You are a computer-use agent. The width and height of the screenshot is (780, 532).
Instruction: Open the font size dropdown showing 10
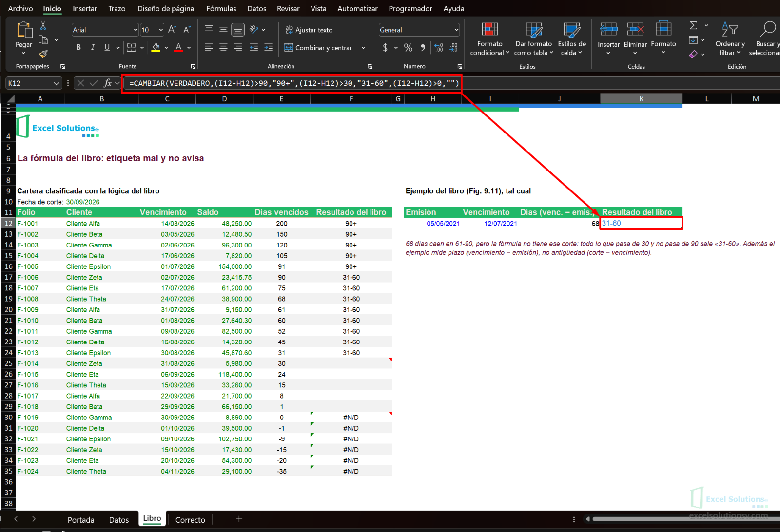[x=161, y=30]
